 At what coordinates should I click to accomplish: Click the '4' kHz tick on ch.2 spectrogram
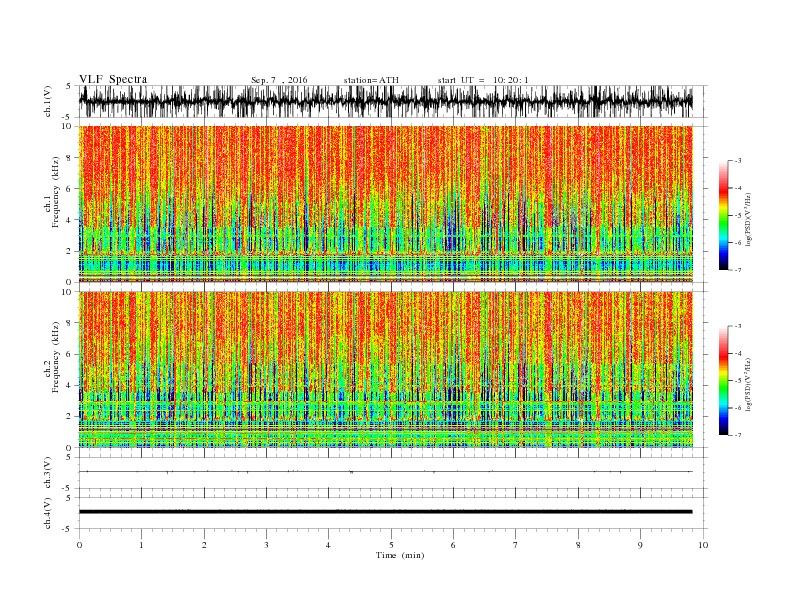pos(69,385)
